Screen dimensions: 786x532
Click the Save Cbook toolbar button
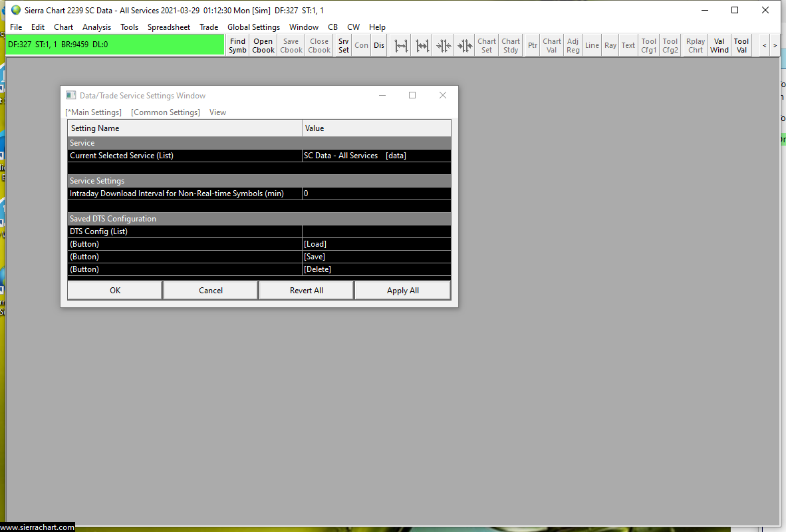[291, 46]
